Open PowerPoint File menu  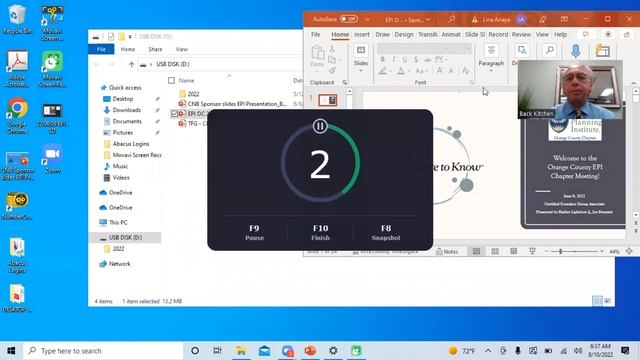[316, 35]
